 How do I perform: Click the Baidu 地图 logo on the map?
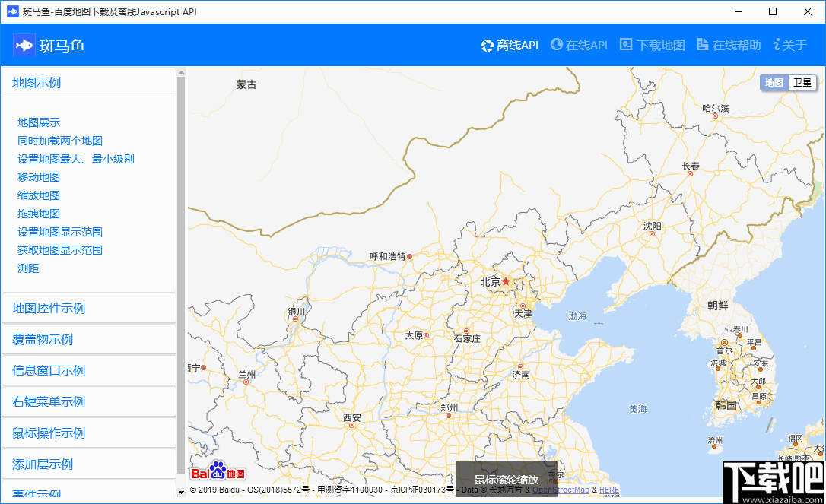point(218,473)
